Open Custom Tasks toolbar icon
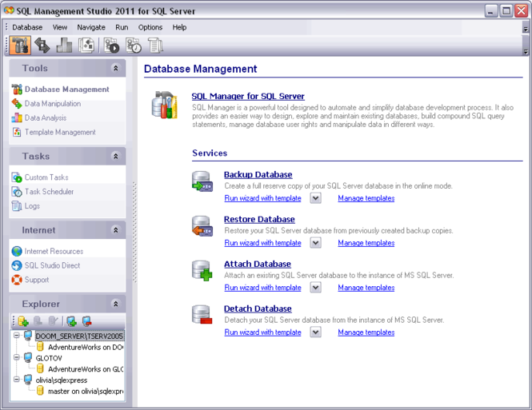The image size is (532, 410). pyautogui.click(x=111, y=46)
